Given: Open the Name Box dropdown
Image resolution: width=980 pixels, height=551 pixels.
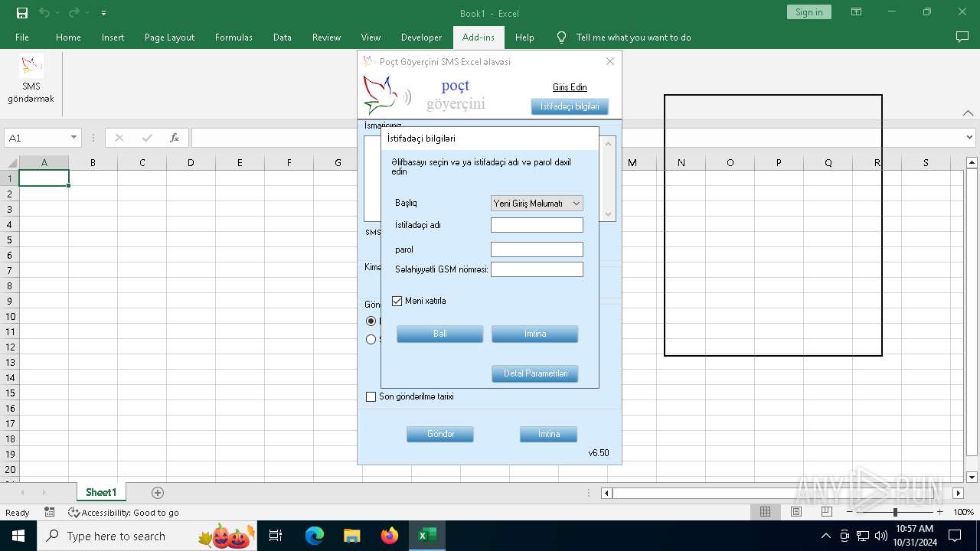Looking at the screenshot, I should (74, 138).
